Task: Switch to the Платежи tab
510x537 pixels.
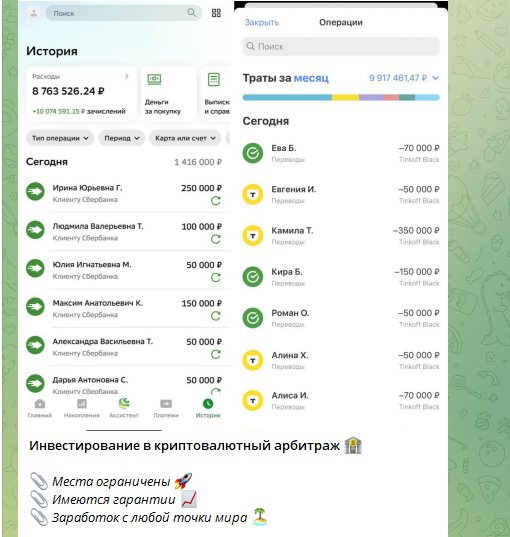Action: pyautogui.click(x=166, y=408)
